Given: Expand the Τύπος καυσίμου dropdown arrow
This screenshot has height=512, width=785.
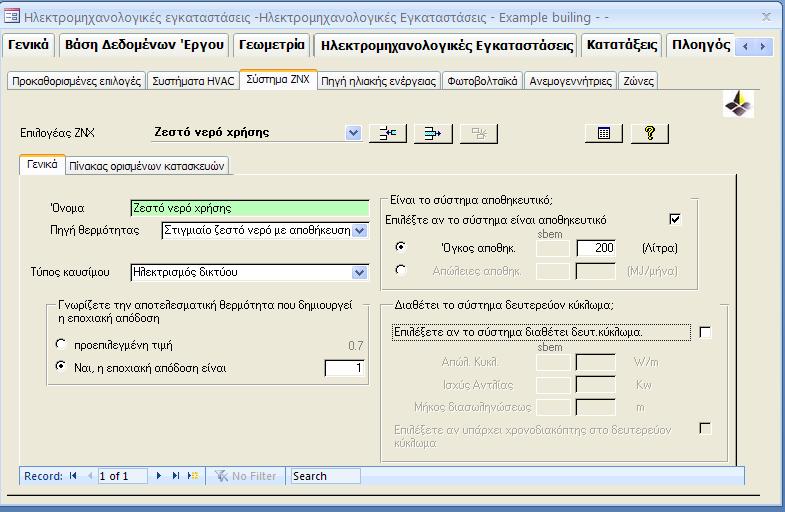Looking at the screenshot, I should tap(359, 273).
